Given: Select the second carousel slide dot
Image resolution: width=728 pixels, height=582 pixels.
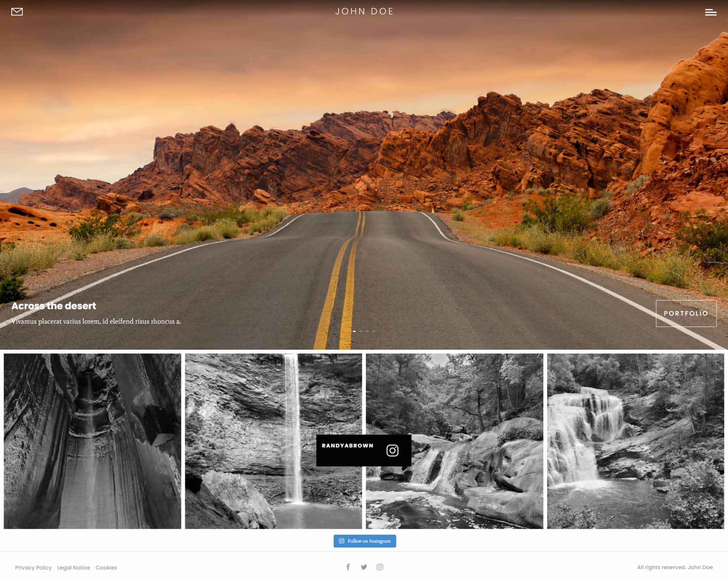Looking at the screenshot, I should pyautogui.click(x=361, y=331).
